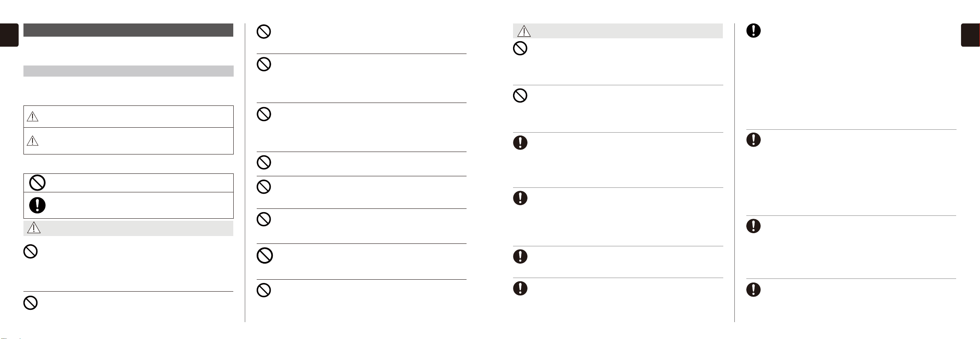This screenshot has width=980, height=339.
Task: Click the topmost exclamation icon in the fourth column
Action: (x=753, y=30)
